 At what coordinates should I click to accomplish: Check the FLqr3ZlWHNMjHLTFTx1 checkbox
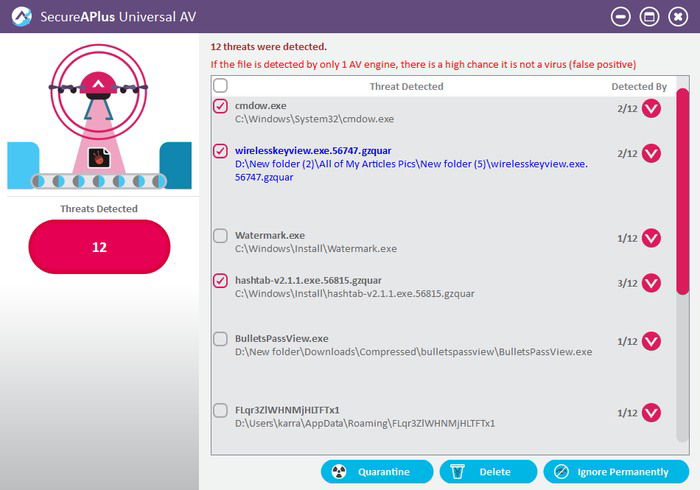click(x=220, y=410)
